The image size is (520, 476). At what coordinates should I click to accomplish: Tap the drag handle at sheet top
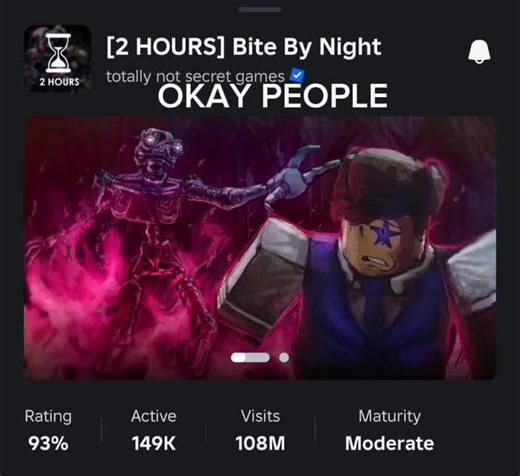[260, 10]
